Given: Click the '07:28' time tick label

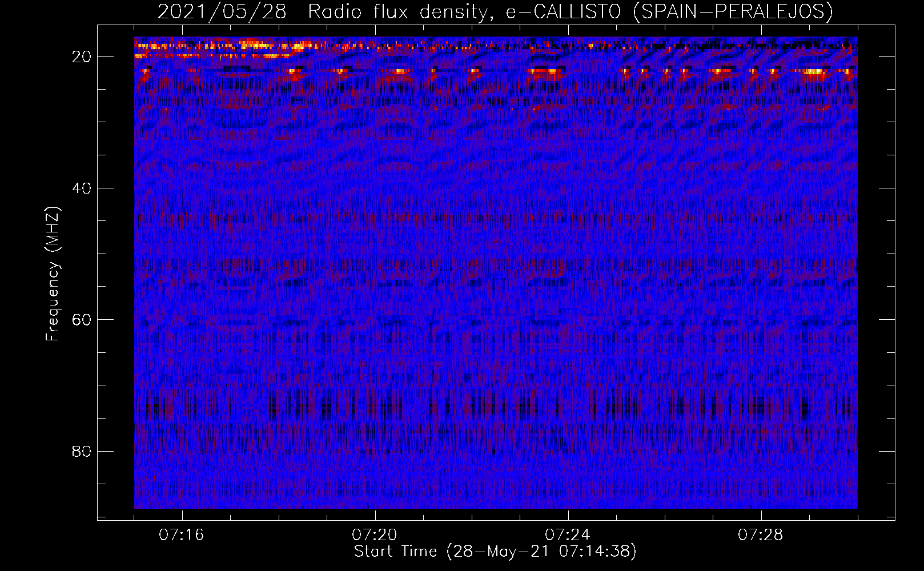Looking at the screenshot, I should pyautogui.click(x=761, y=535).
